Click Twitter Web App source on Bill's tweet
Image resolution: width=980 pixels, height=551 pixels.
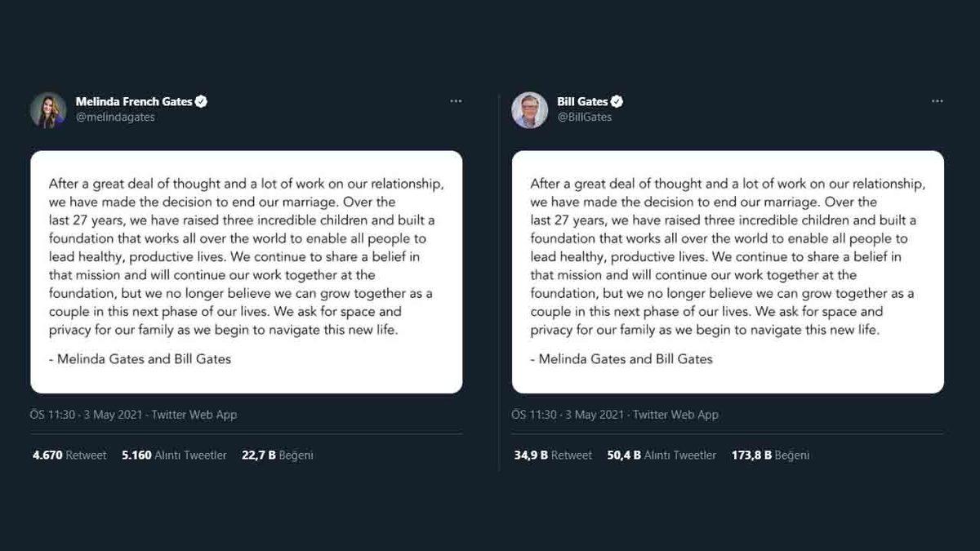coord(675,415)
